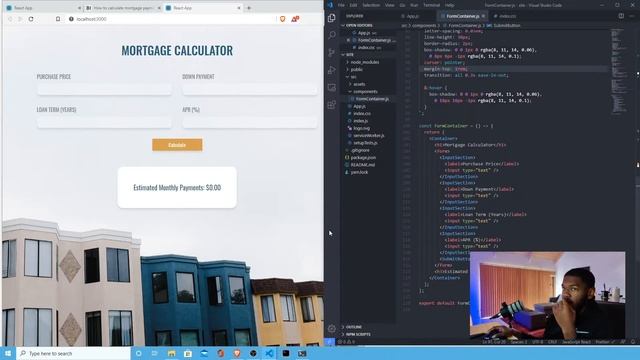Click the Loan Term (Years) input field

click(x=104, y=122)
